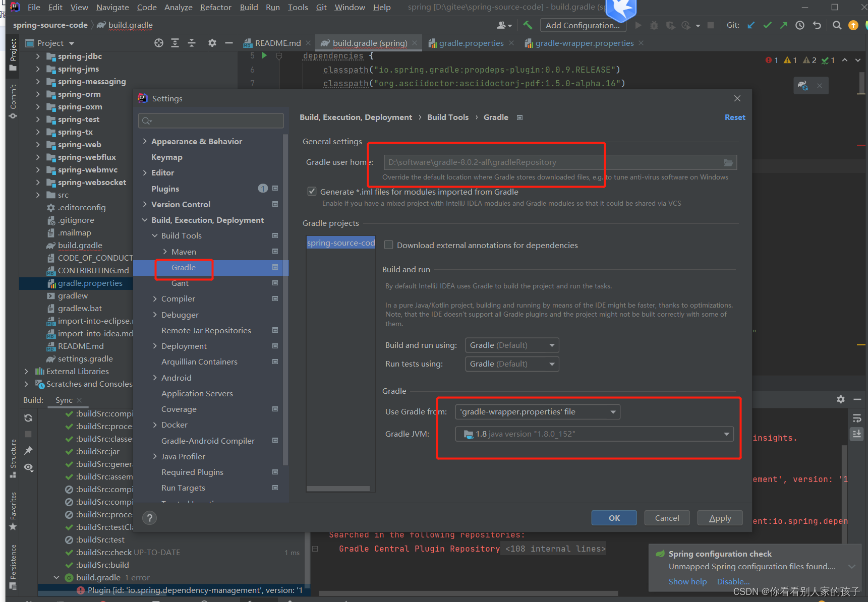Expand spring-webmvc folder in project tree

[38, 170]
